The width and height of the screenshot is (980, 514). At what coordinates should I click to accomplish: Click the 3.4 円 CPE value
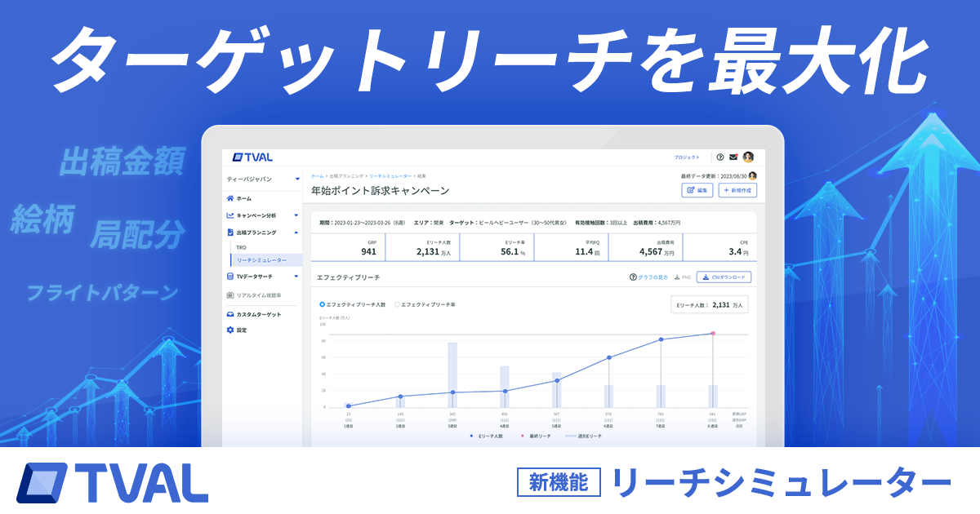click(738, 252)
